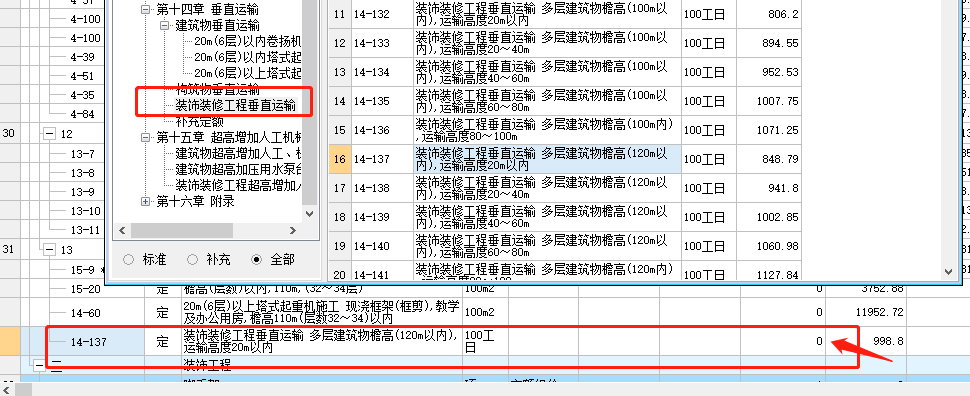
Task: Click row header number 16
Action: [340, 160]
